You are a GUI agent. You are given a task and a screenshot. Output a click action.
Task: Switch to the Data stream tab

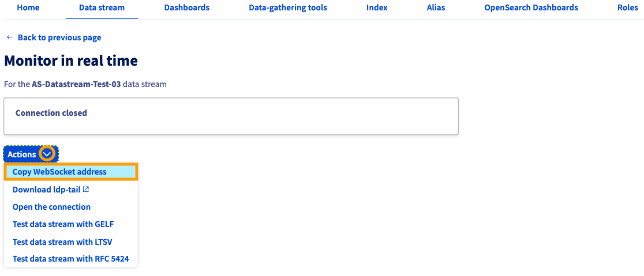coord(102,8)
